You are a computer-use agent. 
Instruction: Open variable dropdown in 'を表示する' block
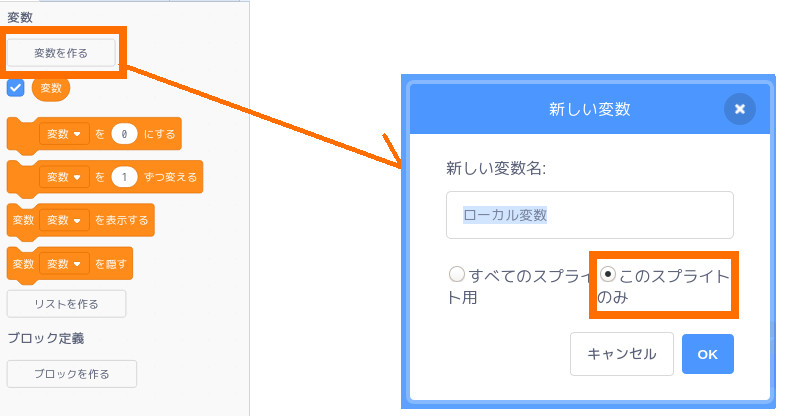[x=64, y=220]
